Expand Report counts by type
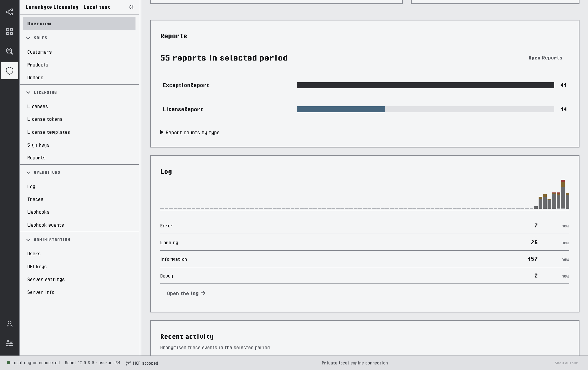588x370 pixels. coord(190,132)
